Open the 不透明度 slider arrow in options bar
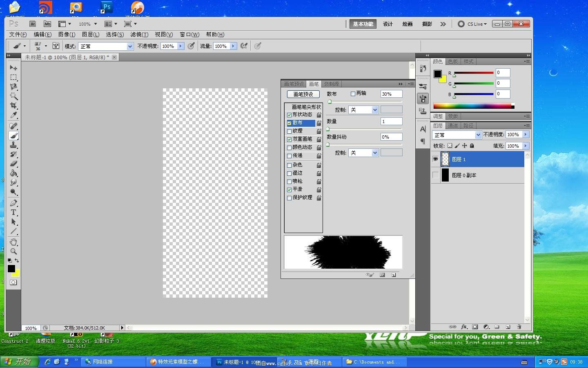Viewport: 588px width, 368px height. click(180, 46)
